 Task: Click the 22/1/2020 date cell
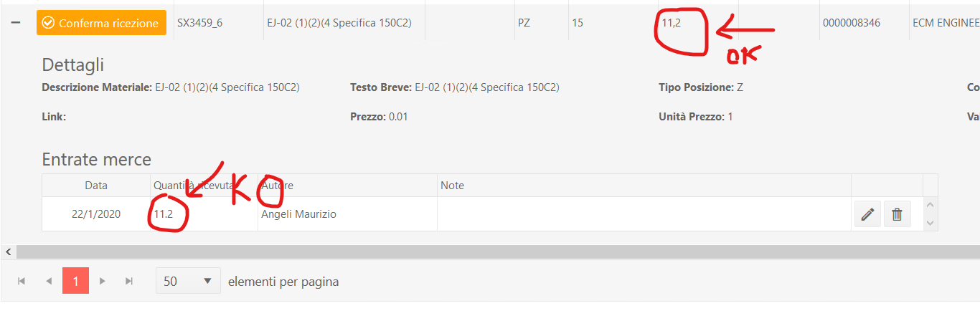(96, 214)
